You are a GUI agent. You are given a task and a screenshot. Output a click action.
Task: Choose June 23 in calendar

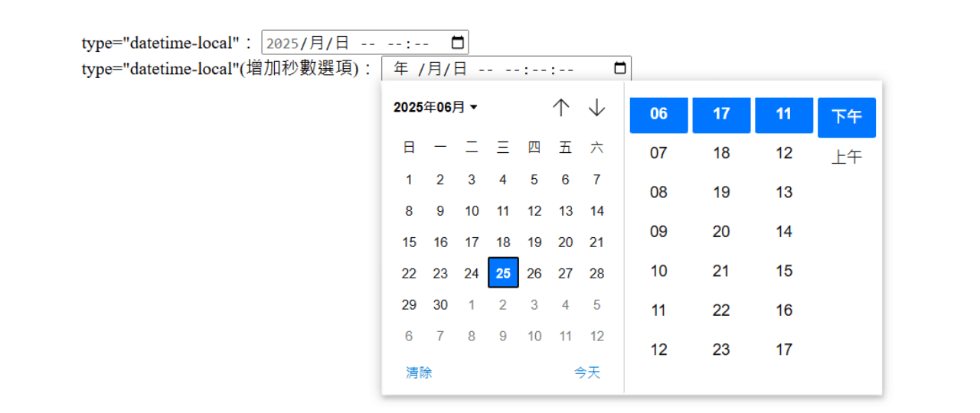pos(440,273)
